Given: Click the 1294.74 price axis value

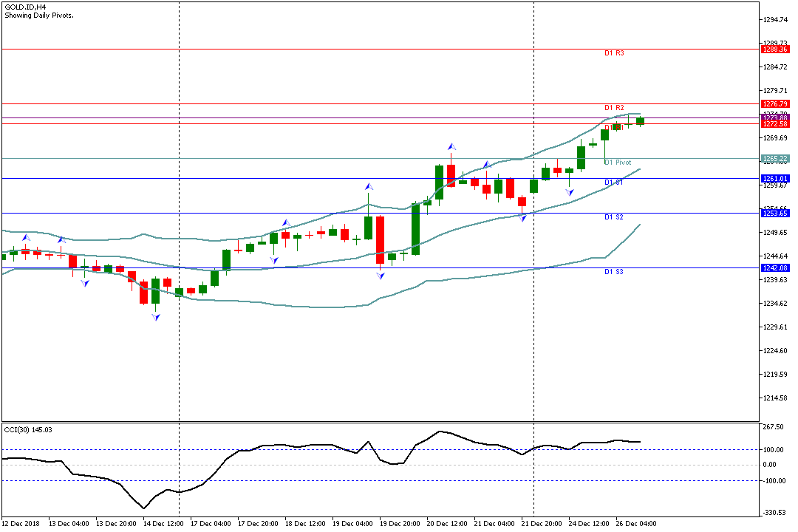Looking at the screenshot, I should 776,20.
